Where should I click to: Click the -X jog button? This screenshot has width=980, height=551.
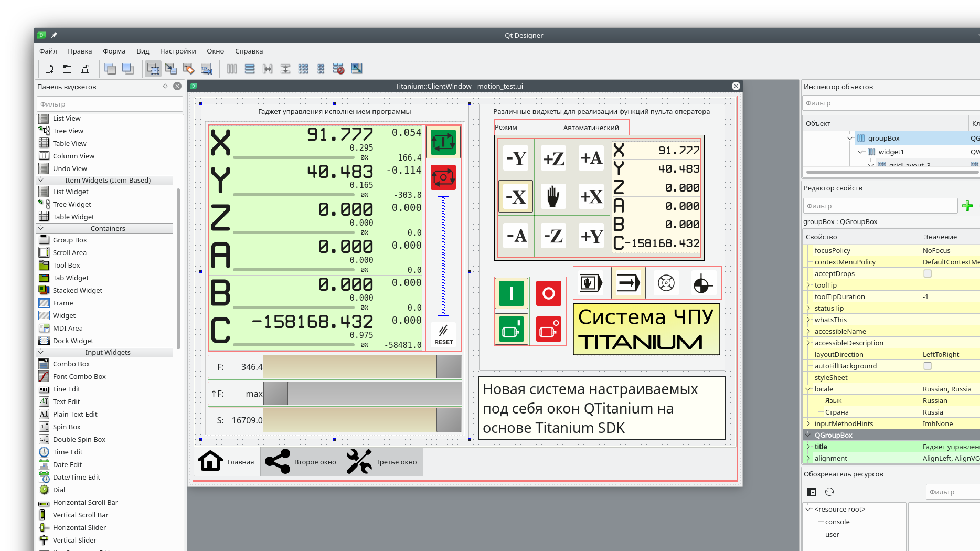(x=516, y=197)
